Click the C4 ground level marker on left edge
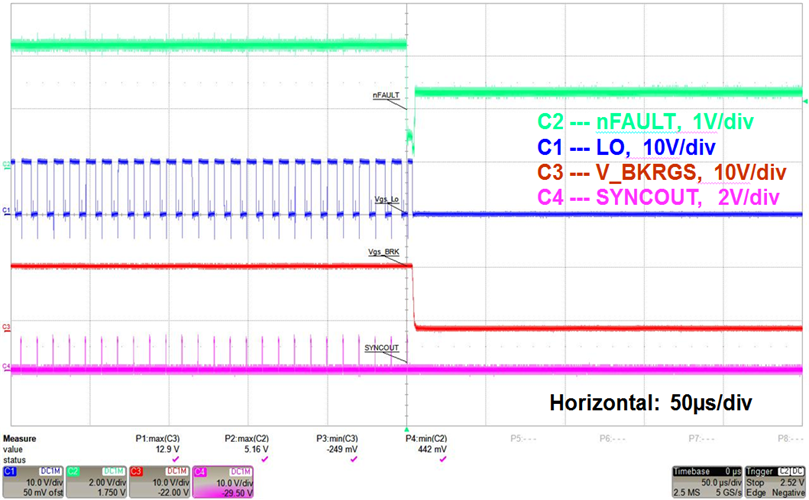This screenshot has height=500, width=809. (6, 367)
